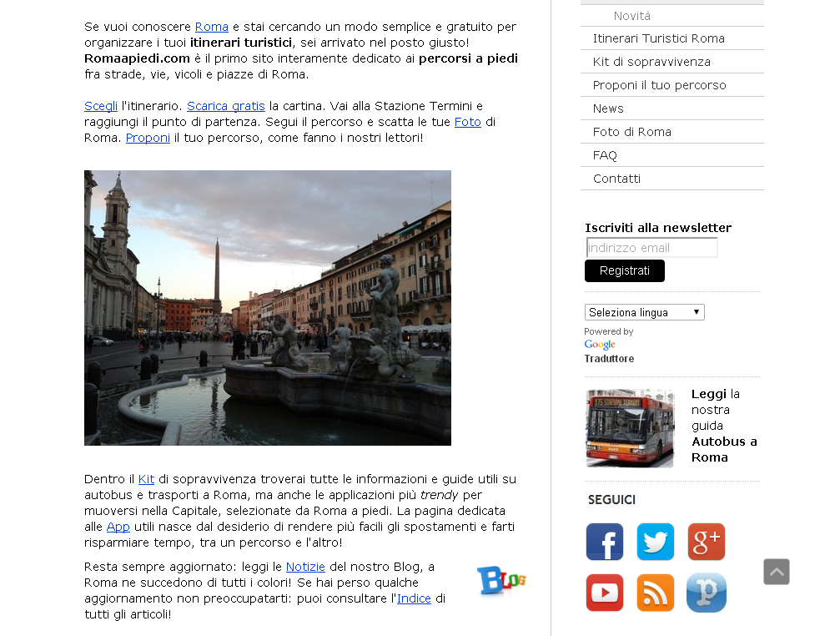840x636 pixels.
Task: Click the Registrati newsletter button
Action: (x=625, y=270)
